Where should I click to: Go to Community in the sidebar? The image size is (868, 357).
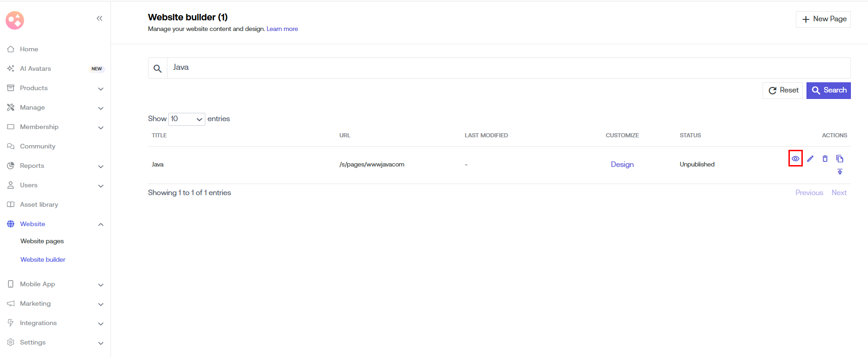point(37,146)
